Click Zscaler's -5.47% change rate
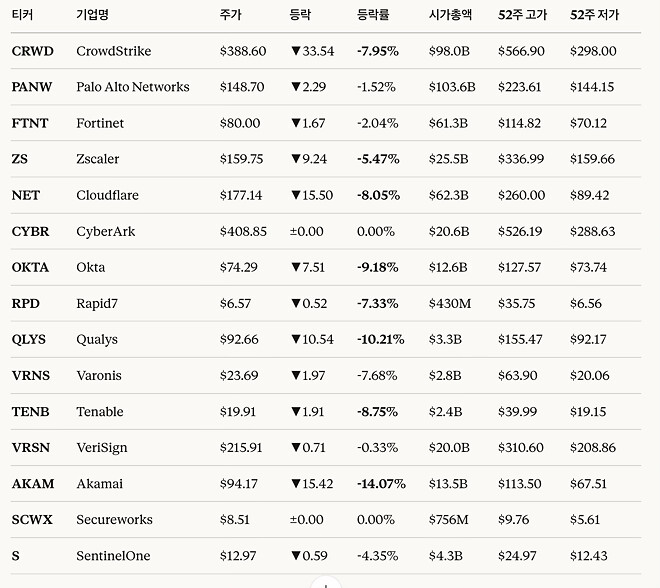Image resolution: width=660 pixels, height=588 pixels. tap(377, 159)
